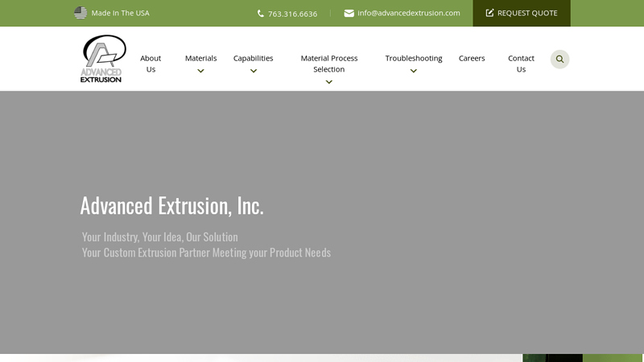Open the Capabilities menu item
Image resolution: width=644 pixels, height=362 pixels.
(x=253, y=58)
